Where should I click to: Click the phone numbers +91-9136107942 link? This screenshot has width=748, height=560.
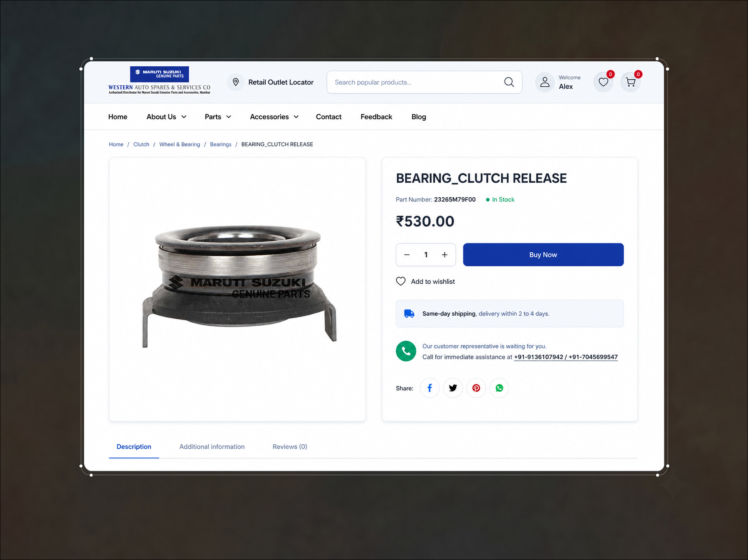pyautogui.click(x=566, y=357)
